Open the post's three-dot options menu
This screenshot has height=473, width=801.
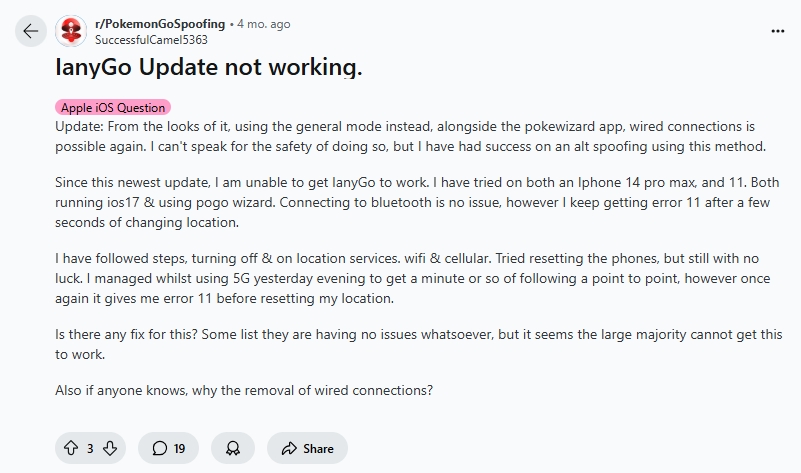point(778,31)
